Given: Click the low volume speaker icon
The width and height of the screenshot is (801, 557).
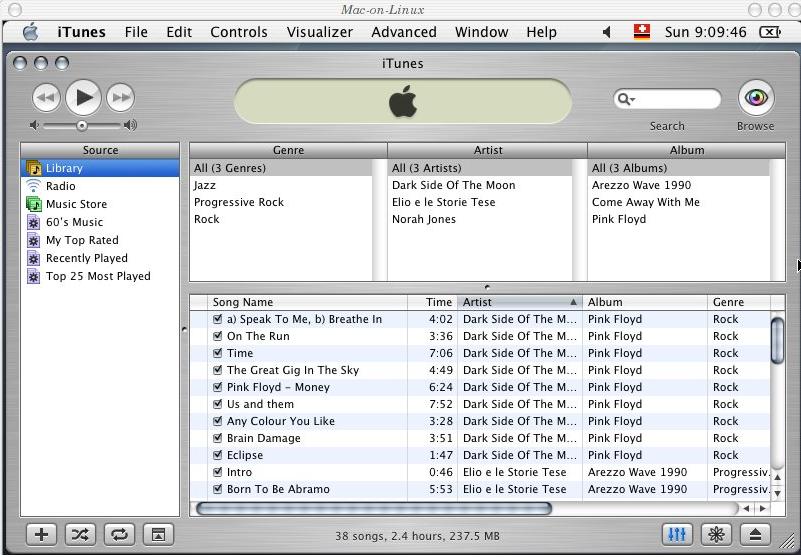Looking at the screenshot, I should (34, 125).
